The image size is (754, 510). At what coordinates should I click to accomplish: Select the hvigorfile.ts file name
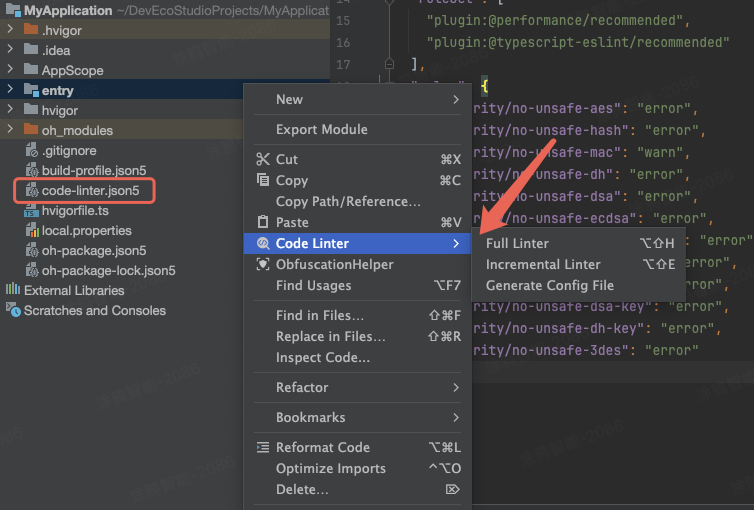[75, 211]
